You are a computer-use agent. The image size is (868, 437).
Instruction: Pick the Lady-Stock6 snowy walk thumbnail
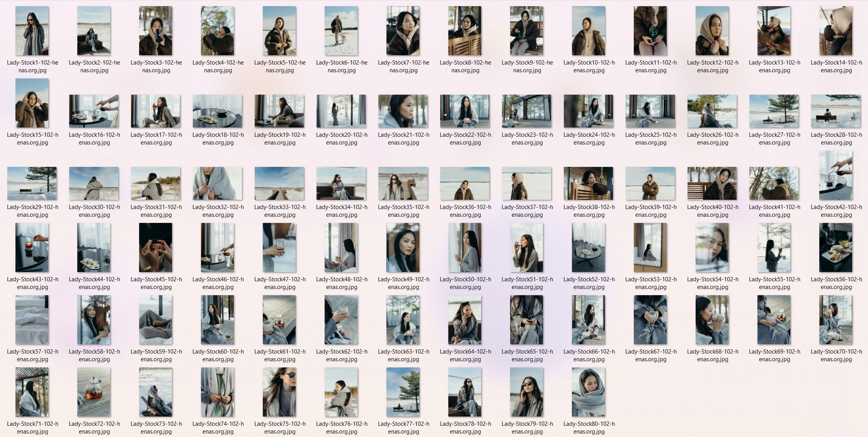point(341,31)
